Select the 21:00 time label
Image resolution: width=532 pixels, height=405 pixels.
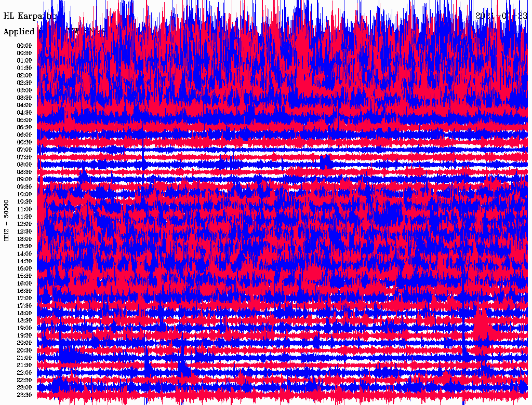pyautogui.click(x=24, y=358)
